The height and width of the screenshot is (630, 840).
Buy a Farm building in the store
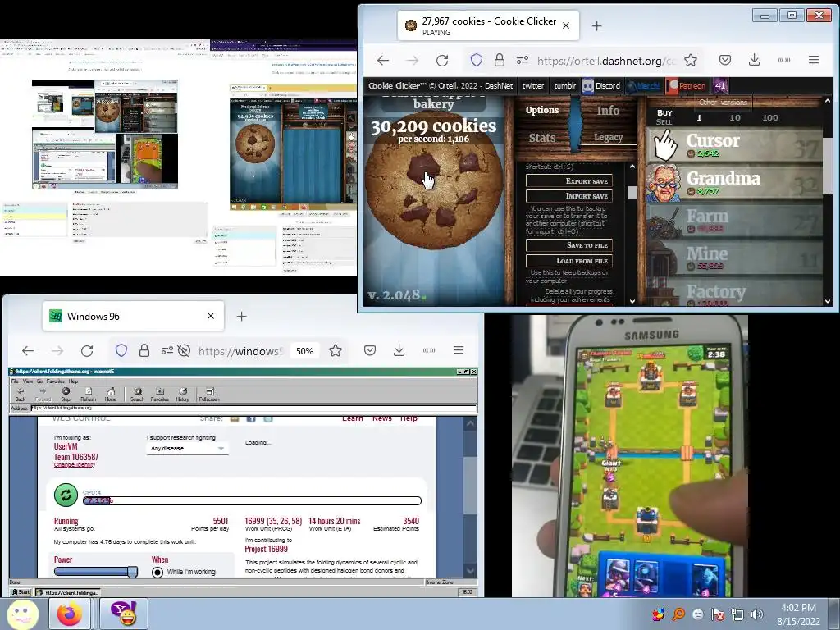[x=734, y=221]
